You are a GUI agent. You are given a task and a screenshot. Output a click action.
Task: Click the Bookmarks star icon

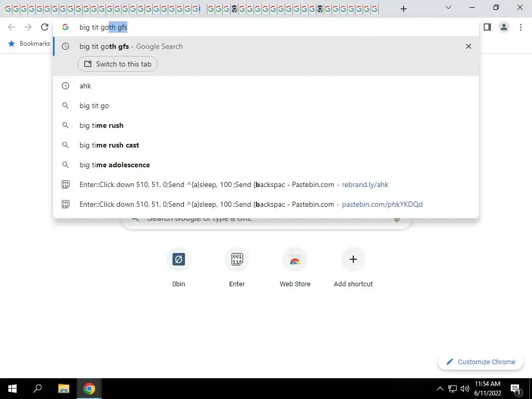pyautogui.click(x=11, y=44)
